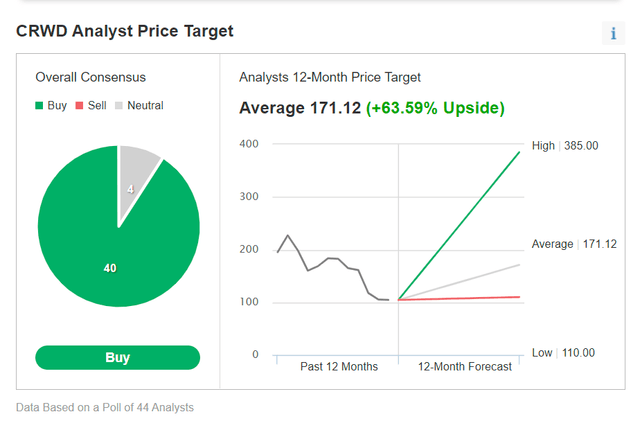Click the red Sell legend swatch
This screenshot has width=640, height=425.
(81, 105)
